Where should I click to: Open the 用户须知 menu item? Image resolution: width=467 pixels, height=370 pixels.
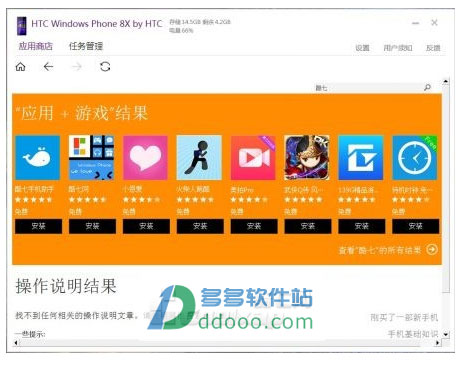pos(398,48)
